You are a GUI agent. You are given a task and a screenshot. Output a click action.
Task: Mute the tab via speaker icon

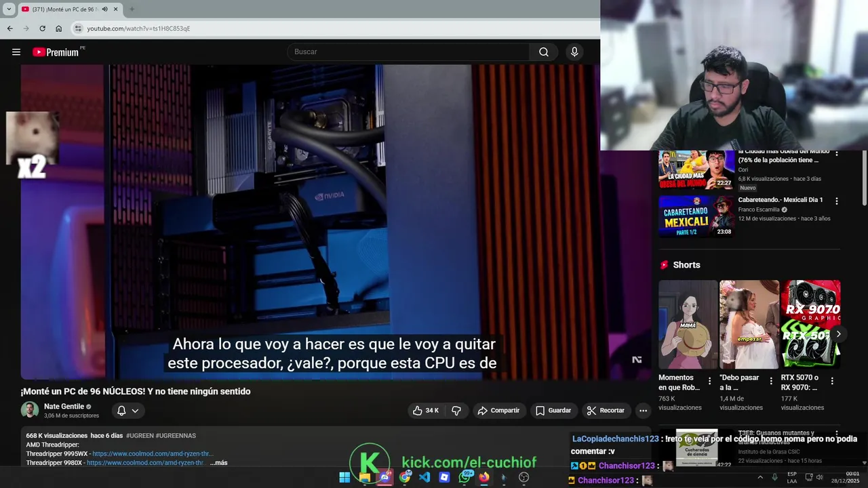point(104,9)
